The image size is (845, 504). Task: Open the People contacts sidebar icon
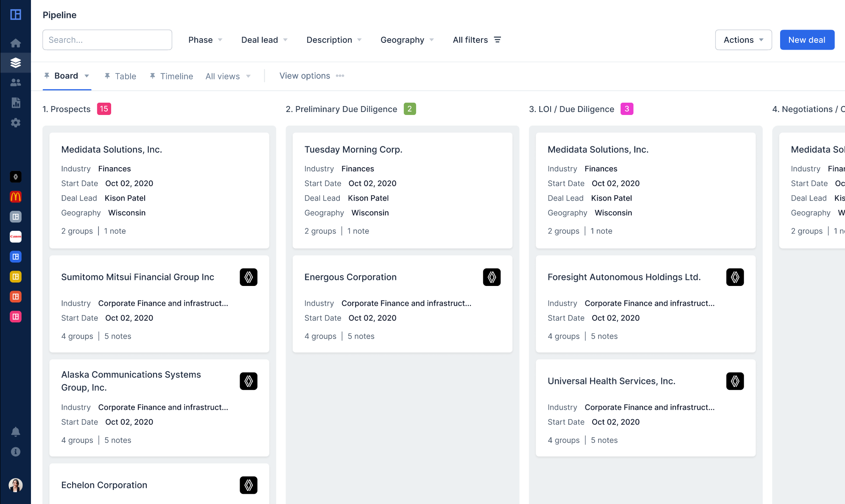(16, 83)
